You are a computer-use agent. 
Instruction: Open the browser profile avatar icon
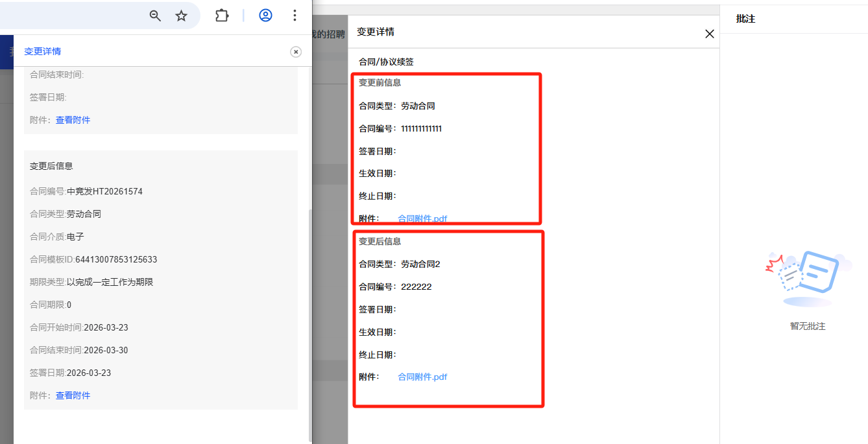tap(265, 16)
